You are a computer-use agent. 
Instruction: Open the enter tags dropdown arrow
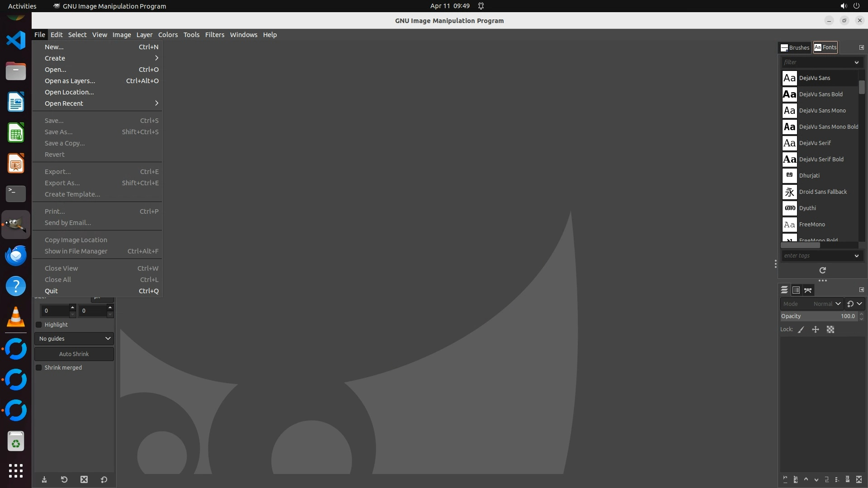pos(856,256)
